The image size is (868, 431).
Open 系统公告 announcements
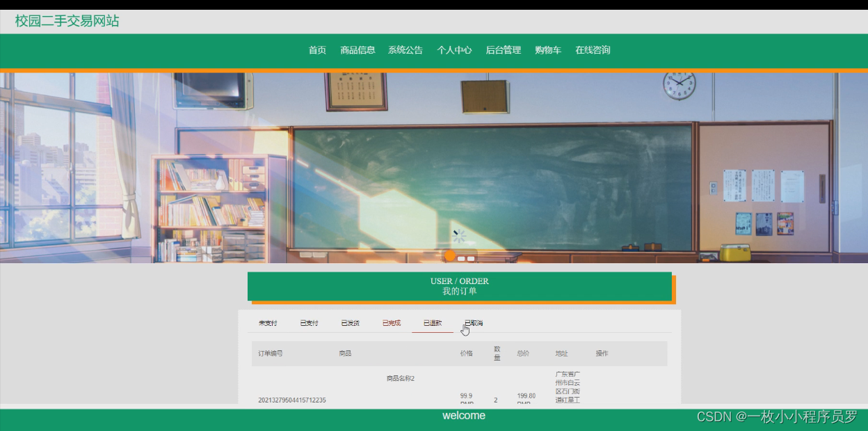pos(405,50)
